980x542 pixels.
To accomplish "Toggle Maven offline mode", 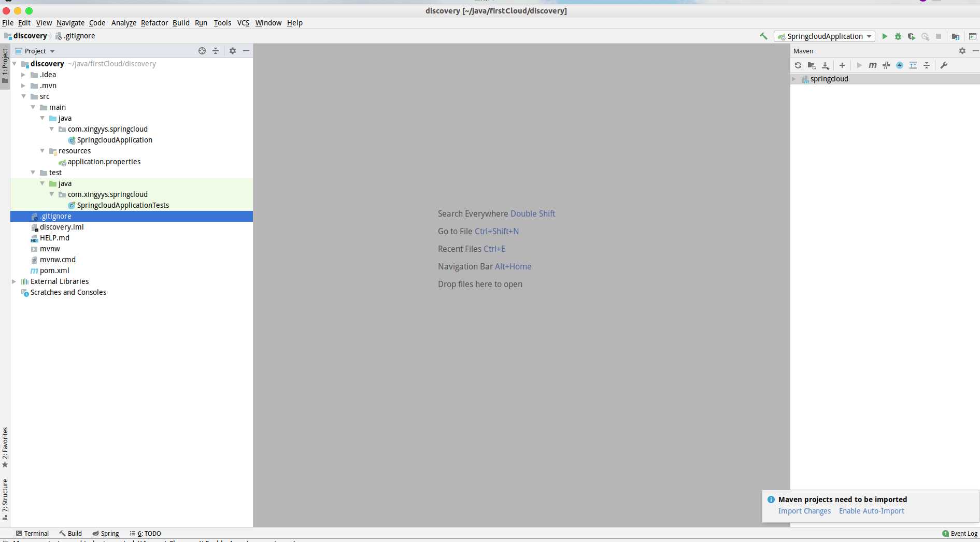I will [886, 65].
